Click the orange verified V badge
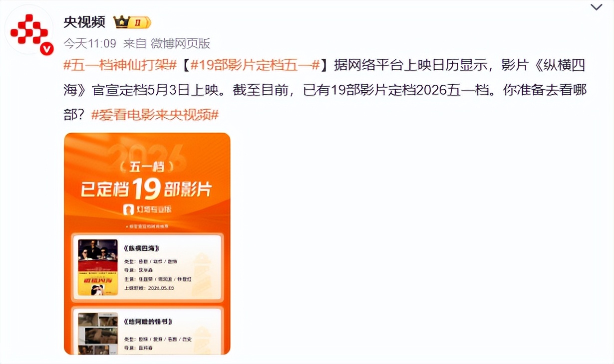Screen dimensions: 614x364 pos(46,48)
